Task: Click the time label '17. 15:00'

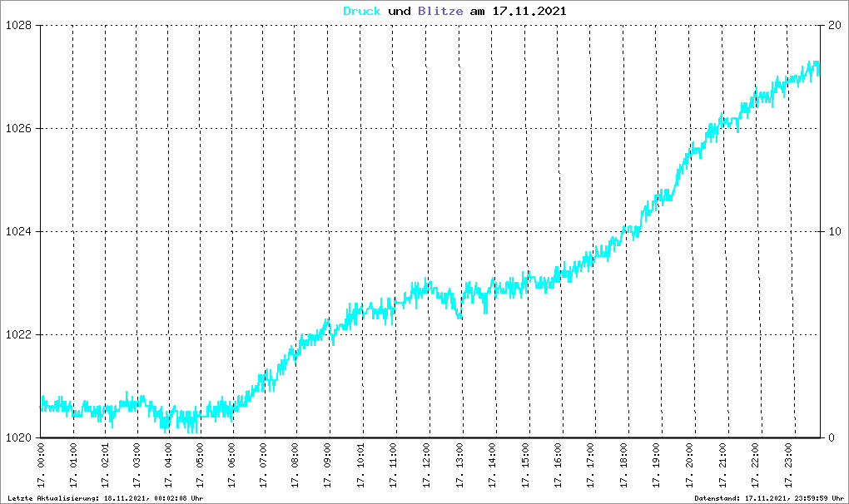Action: coord(525,465)
